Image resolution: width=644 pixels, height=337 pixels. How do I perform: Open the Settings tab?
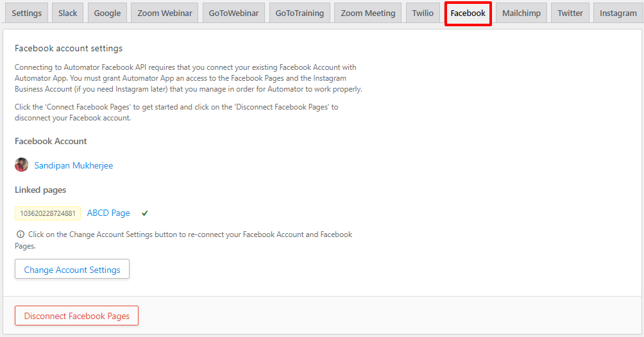tap(27, 13)
